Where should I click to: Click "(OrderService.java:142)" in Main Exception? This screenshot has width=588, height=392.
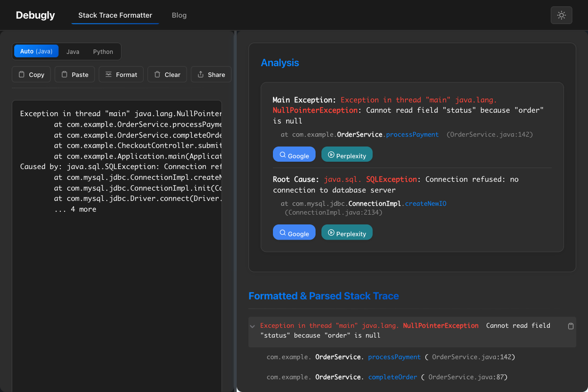click(x=490, y=134)
